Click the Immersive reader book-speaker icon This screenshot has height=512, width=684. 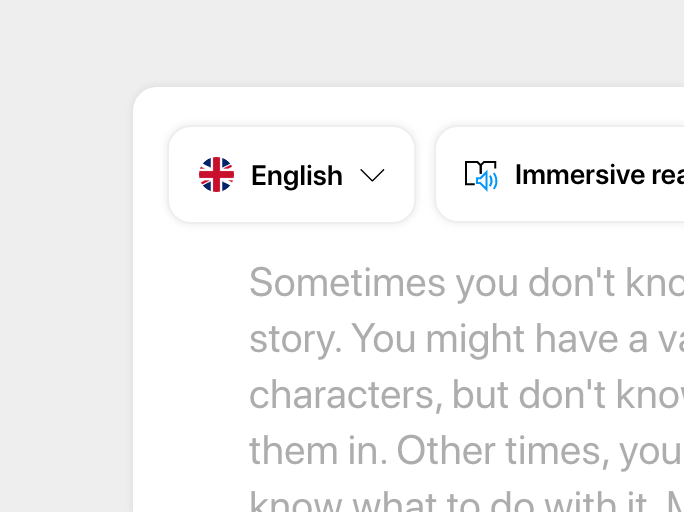pos(481,175)
